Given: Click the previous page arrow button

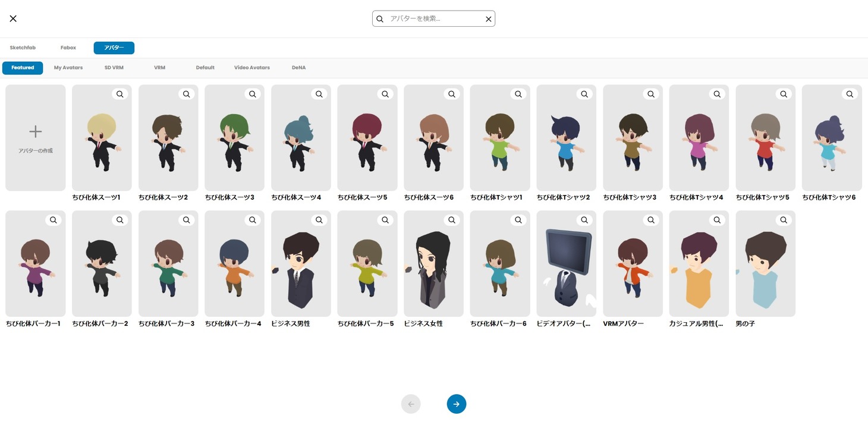Looking at the screenshot, I should point(411,404).
